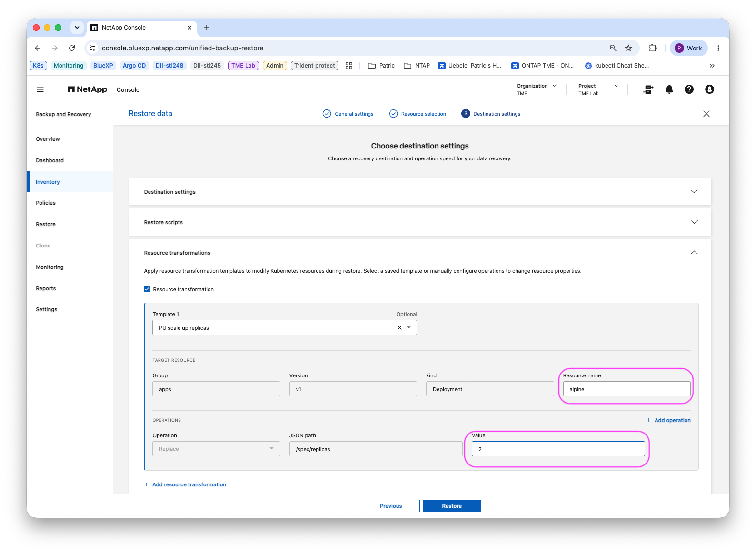Viewport: 756px width, 553px height.
Task: Open a new browser tab
Action: pyautogui.click(x=207, y=28)
